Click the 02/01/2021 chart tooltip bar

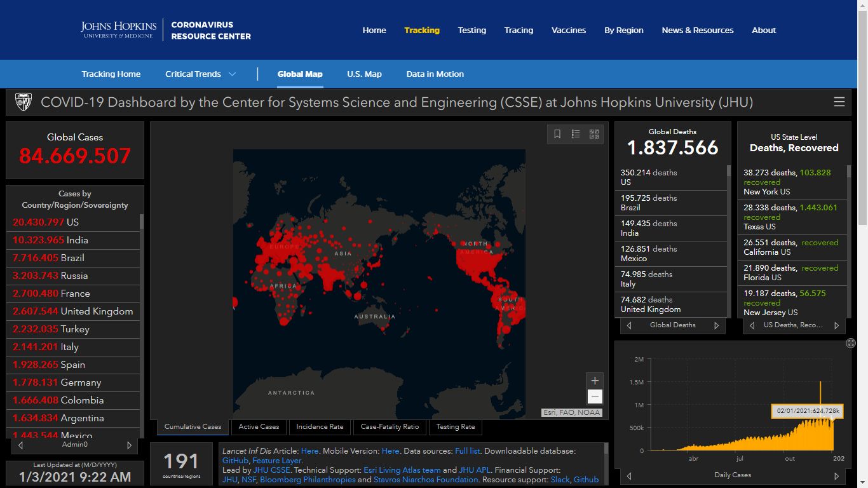808,411
